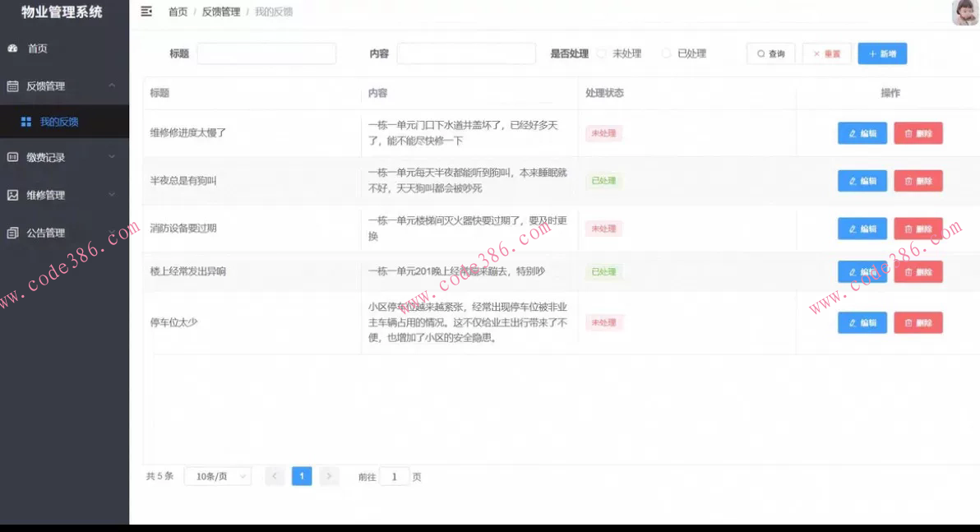Click 首页 in the breadcrumb

pyautogui.click(x=178, y=12)
